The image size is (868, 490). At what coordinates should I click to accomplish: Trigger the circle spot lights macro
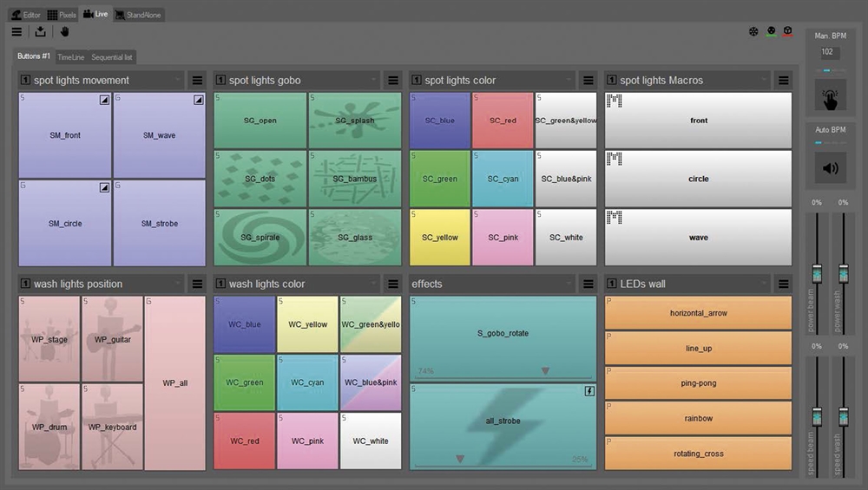(698, 179)
